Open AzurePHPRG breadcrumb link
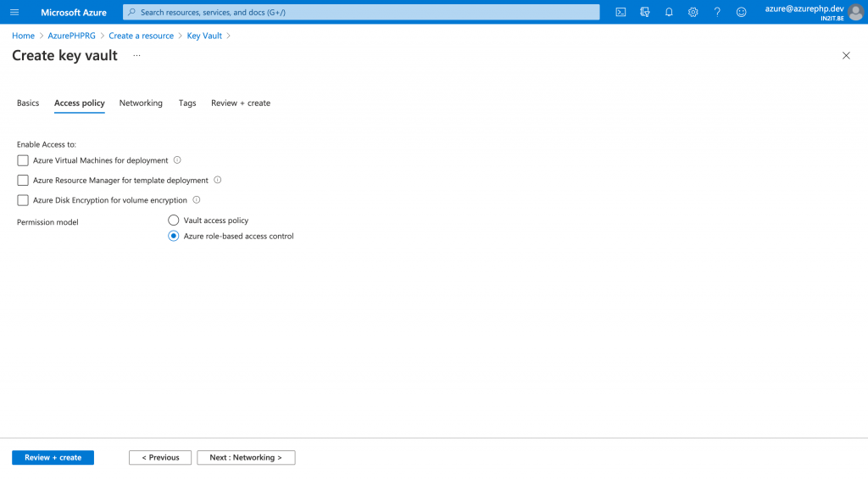 point(71,36)
